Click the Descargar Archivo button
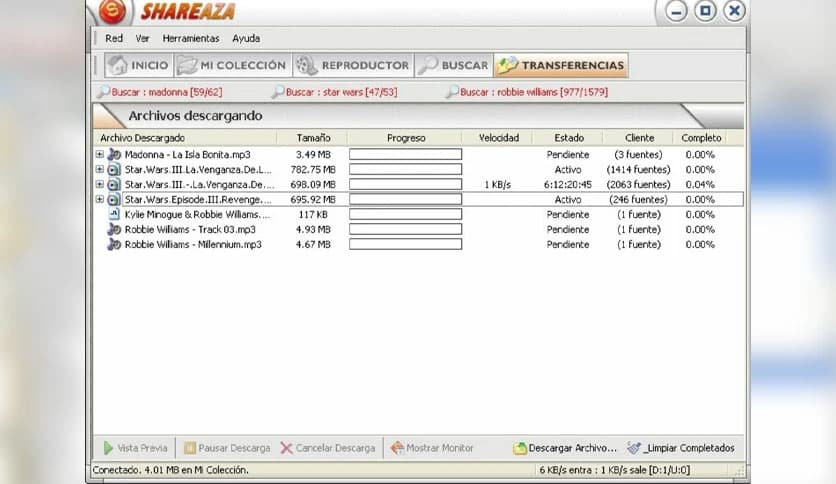836x484 pixels. coord(565,448)
